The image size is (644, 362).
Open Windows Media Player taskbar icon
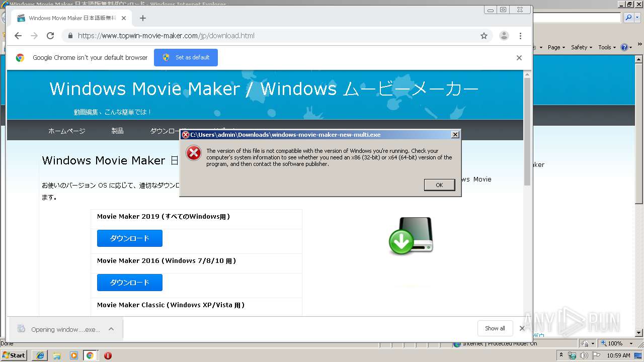pyautogui.click(x=74, y=355)
